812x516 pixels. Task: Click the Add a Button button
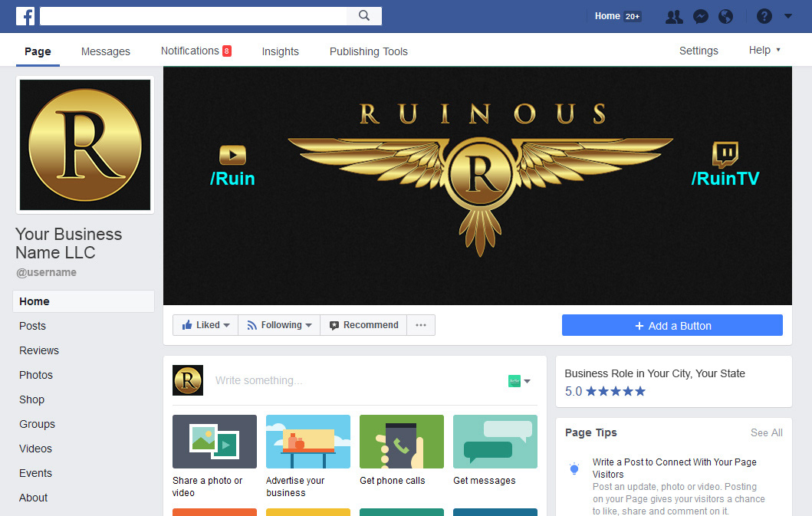pos(672,325)
